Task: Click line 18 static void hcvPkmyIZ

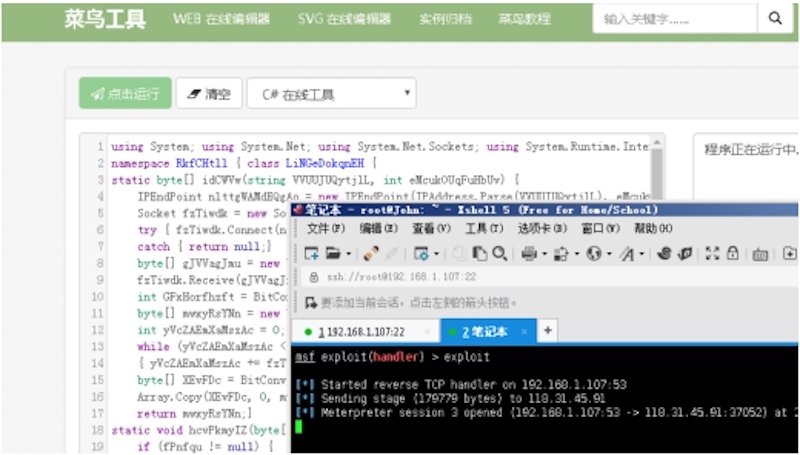Action: 200,431
